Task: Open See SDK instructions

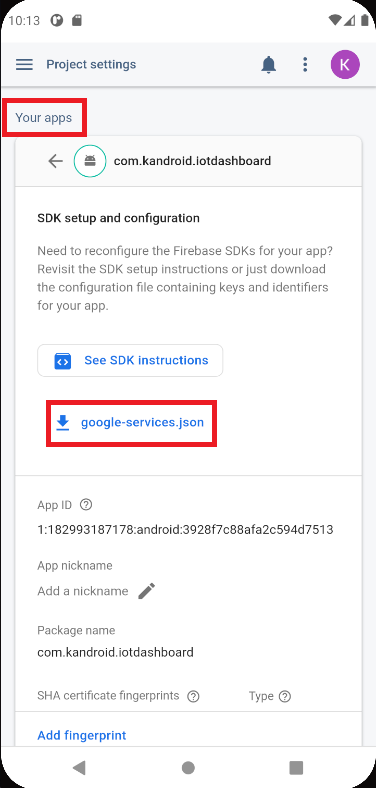Action: tap(130, 360)
